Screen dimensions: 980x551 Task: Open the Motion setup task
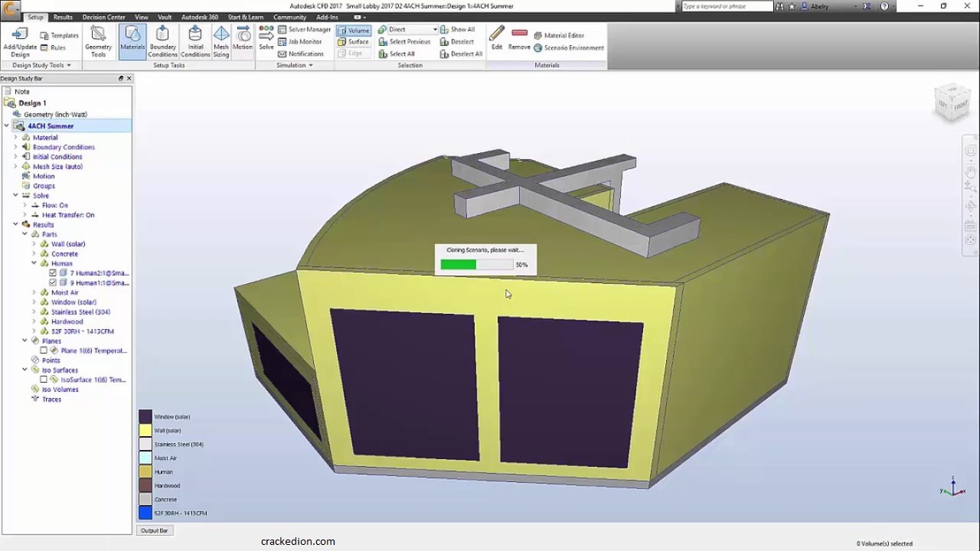pyautogui.click(x=243, y=38)
